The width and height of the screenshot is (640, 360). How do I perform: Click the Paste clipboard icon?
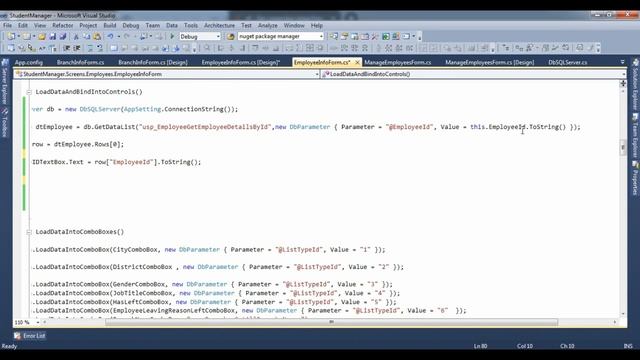point(97,36)
